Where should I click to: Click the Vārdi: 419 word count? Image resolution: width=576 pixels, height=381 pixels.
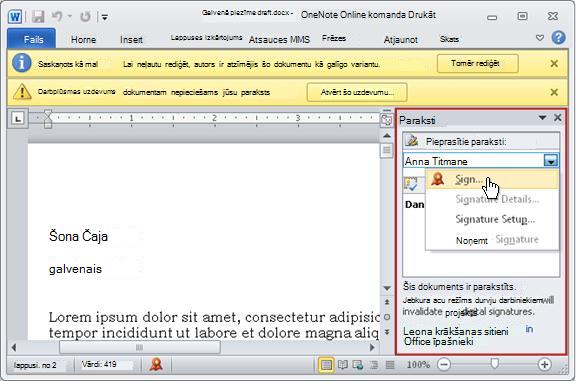[99, 364]
